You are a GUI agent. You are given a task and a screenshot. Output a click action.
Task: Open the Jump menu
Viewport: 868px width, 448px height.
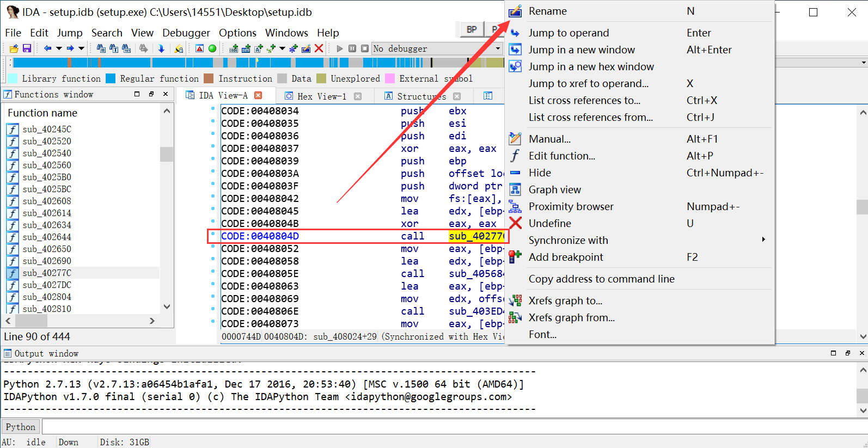(70, 33)
